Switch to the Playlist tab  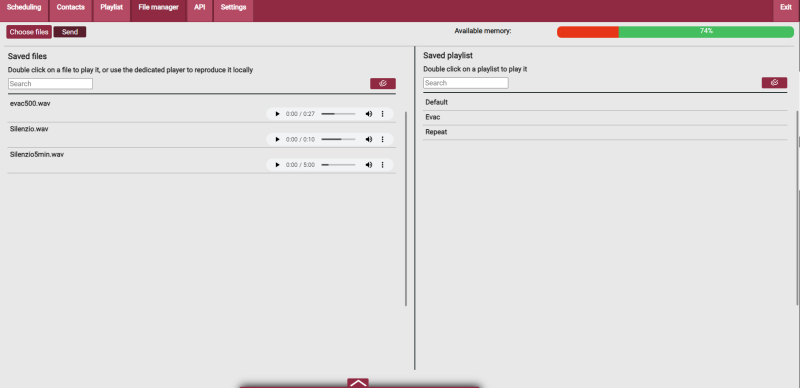112,10
